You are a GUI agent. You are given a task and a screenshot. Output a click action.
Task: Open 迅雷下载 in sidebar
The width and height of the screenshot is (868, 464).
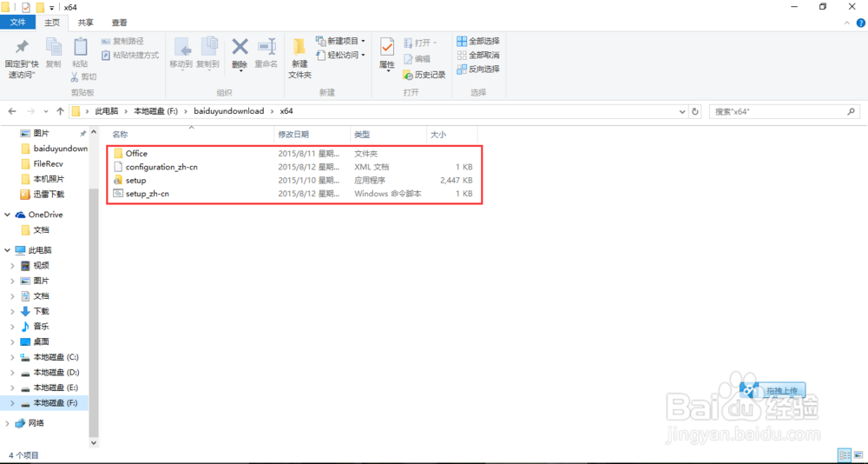pyautogui.click(x=42, y=195)
